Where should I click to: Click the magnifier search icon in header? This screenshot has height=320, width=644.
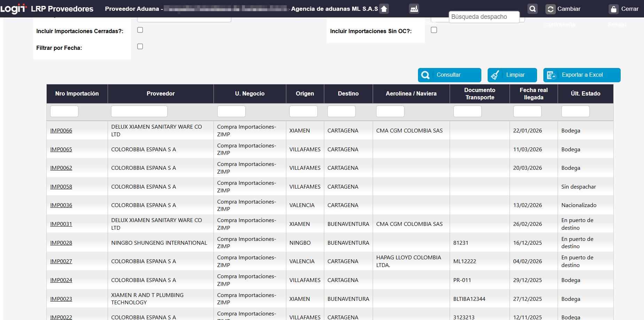pos(533,9)
